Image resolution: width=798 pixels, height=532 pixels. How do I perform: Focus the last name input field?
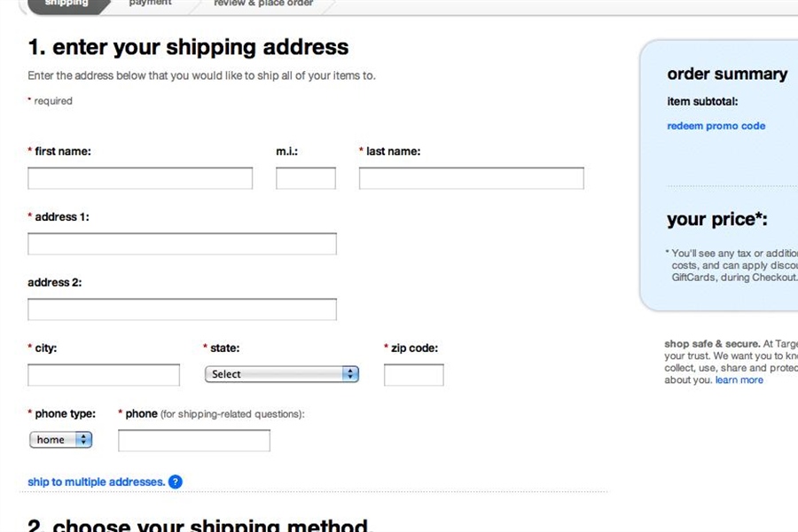click(471, 178)
